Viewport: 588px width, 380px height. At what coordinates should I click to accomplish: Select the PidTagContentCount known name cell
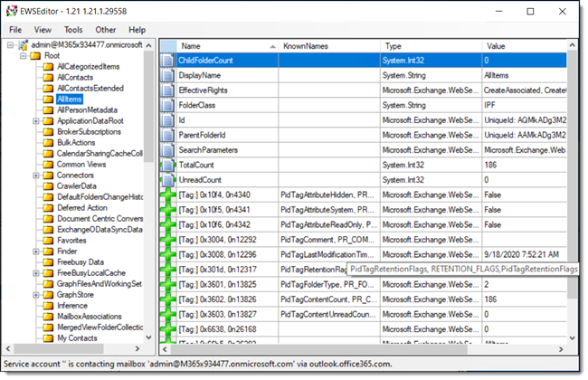click(x=329, y=299)
